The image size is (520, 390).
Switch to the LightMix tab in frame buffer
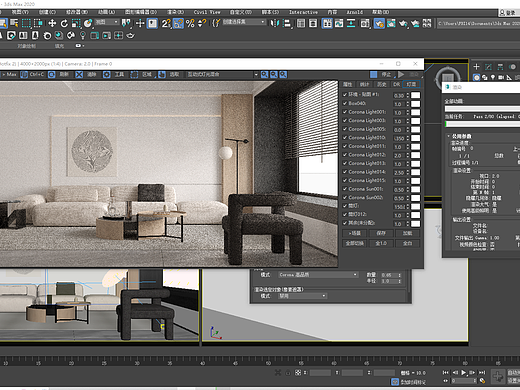tap(411, 84)
